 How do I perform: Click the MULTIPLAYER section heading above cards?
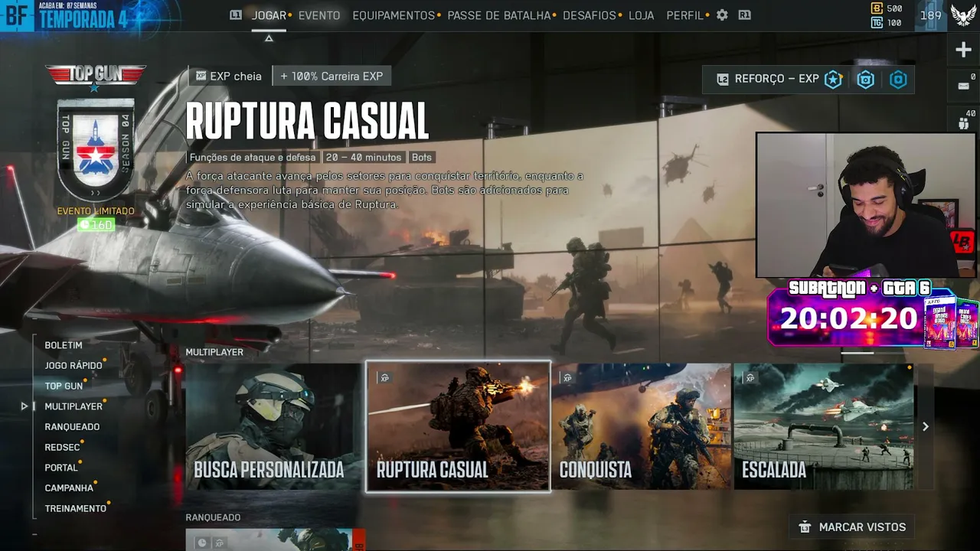214,353
